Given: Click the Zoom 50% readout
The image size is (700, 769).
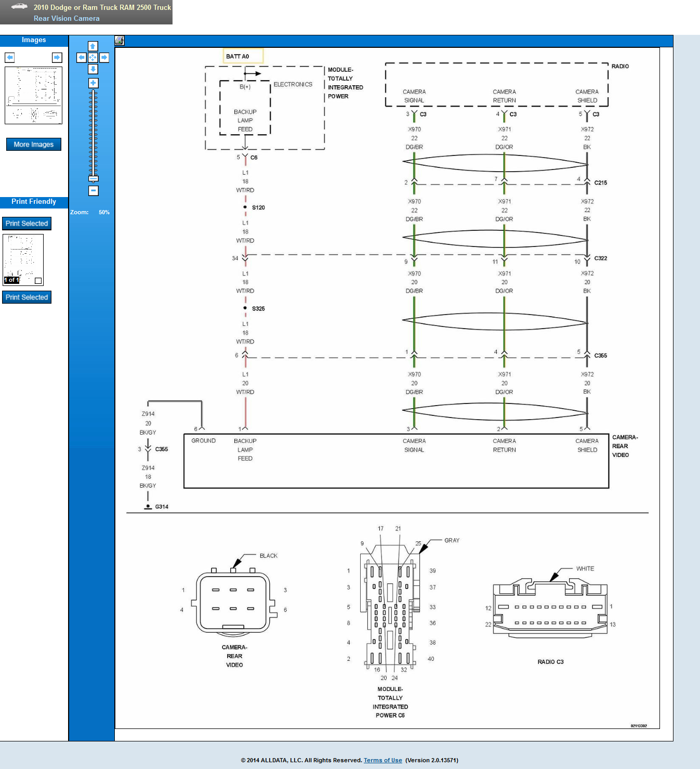Looking at the screenshot, I should point(90,212).
